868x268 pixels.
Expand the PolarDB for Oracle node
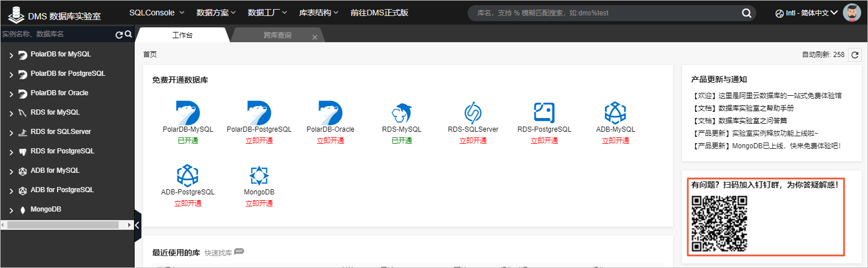tap(11, 94)
